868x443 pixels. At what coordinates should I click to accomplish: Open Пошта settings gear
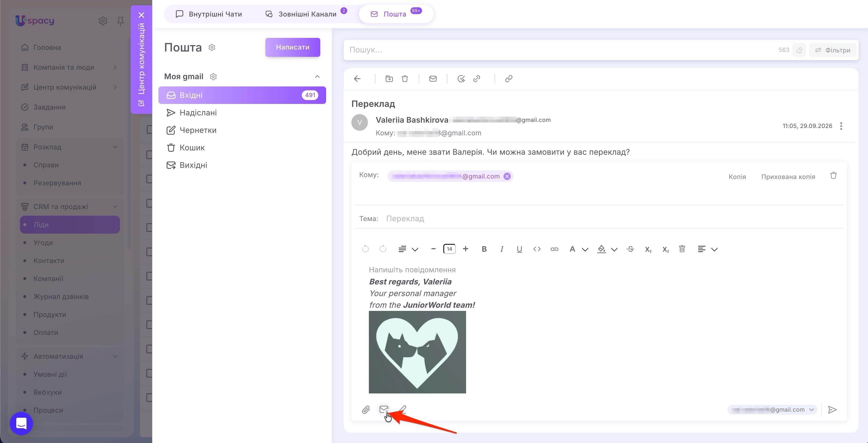click(212, 48)
